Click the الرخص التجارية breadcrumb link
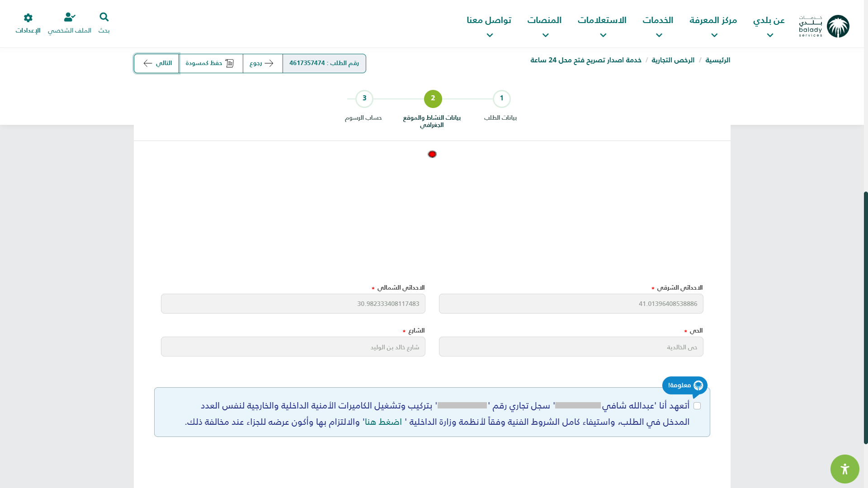This screenshot has height=488, width=868. 673,60
